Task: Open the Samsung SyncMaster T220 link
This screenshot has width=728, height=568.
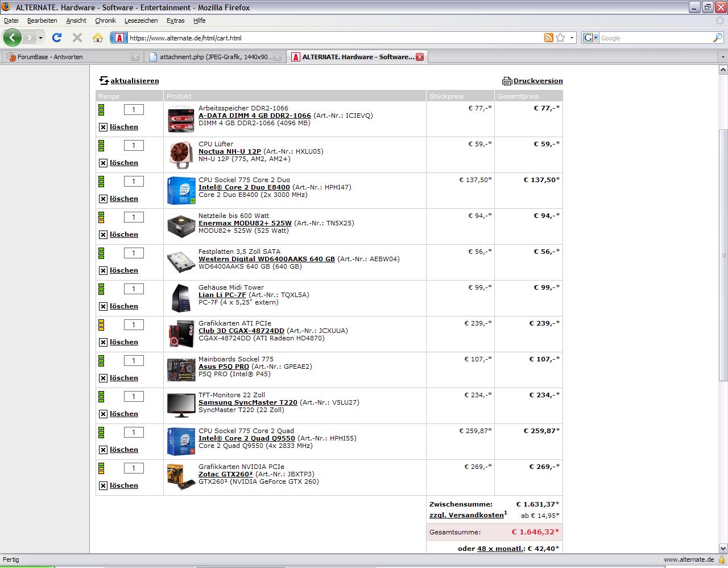Action: (248, 402)
